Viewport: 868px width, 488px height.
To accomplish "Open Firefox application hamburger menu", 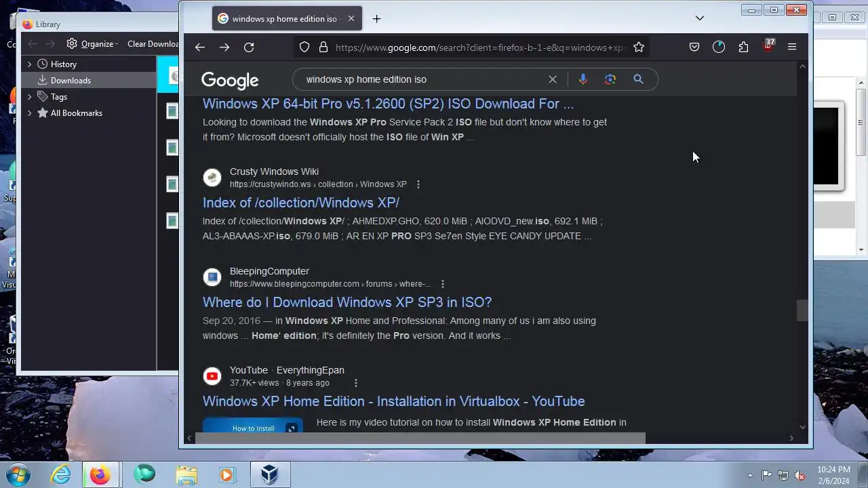I will click(791, 47).
